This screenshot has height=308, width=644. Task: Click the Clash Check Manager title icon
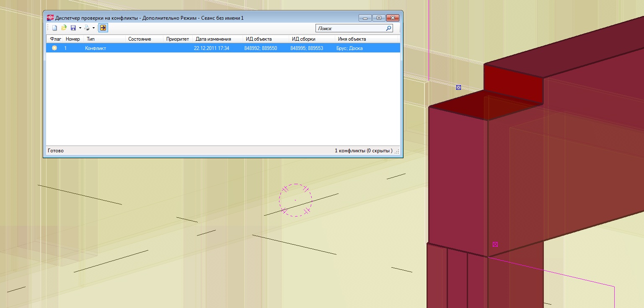[x=50, y=18]
